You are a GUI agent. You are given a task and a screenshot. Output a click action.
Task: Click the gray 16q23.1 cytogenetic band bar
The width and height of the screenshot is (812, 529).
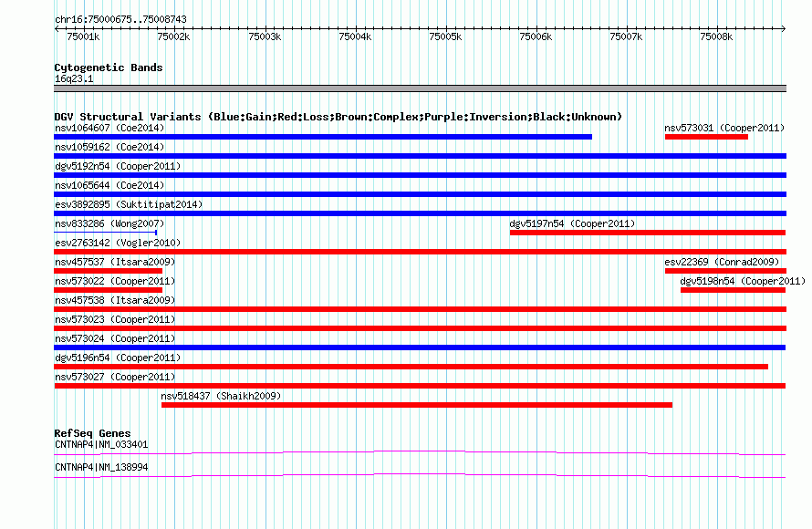420,88
